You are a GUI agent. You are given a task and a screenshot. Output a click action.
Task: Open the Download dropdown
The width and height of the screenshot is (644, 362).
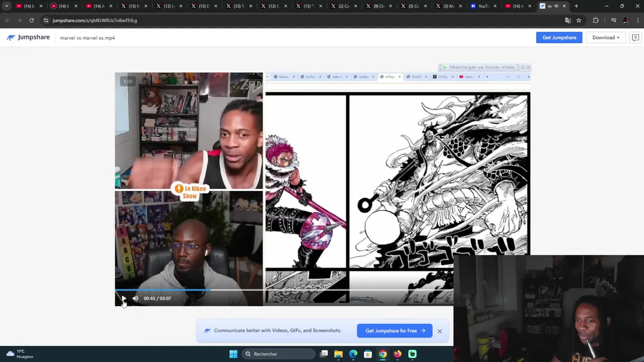(x=606, y=38)
